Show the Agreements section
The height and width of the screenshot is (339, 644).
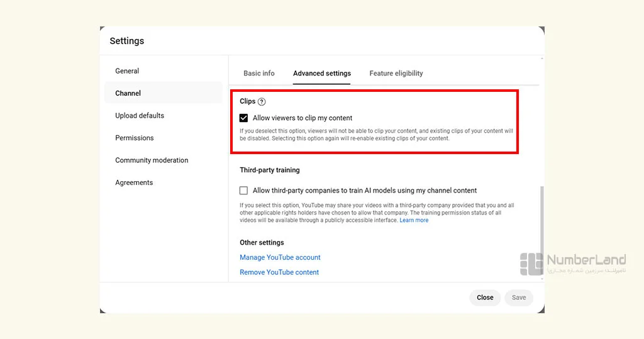(164, 182)
